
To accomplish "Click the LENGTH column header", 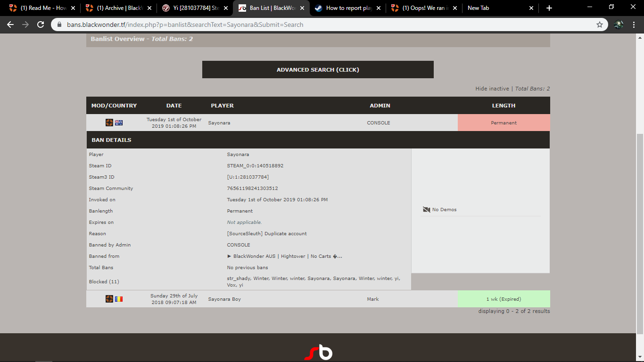I will pos(504,106).
